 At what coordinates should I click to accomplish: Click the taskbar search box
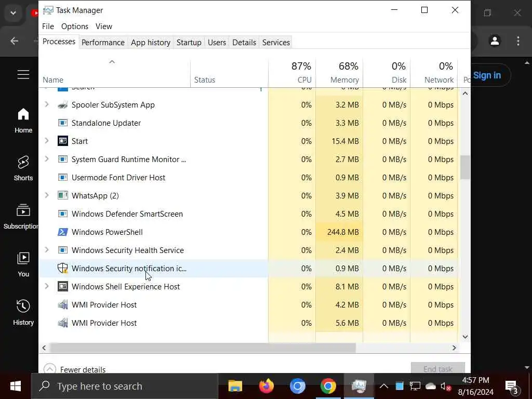click(125, 386)
